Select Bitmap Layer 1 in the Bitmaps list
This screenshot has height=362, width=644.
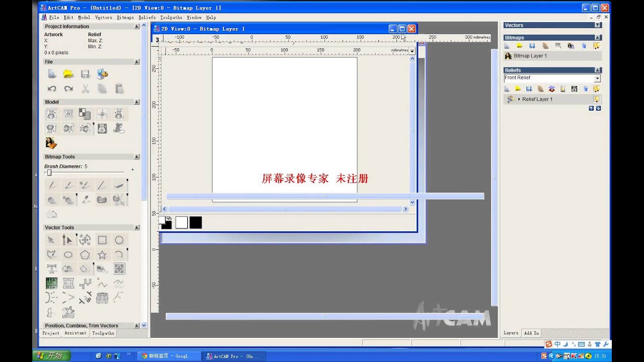tap(552, 56)
